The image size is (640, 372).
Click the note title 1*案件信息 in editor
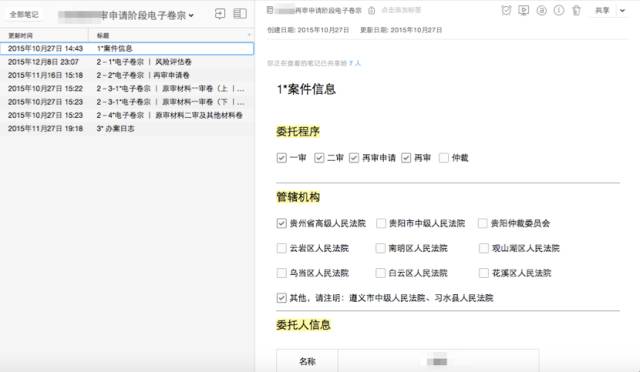coord(306,89)
